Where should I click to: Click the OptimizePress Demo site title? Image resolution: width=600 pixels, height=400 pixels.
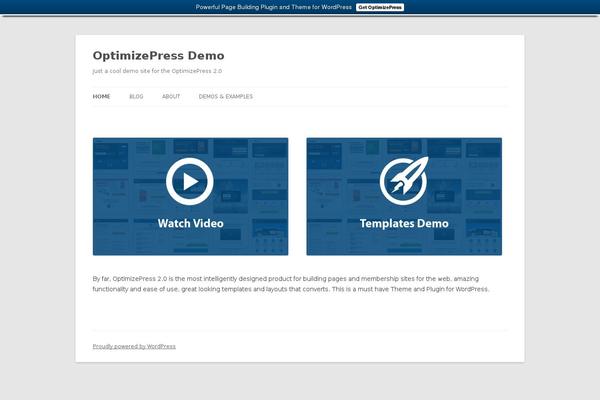click(x=158, y=56)
